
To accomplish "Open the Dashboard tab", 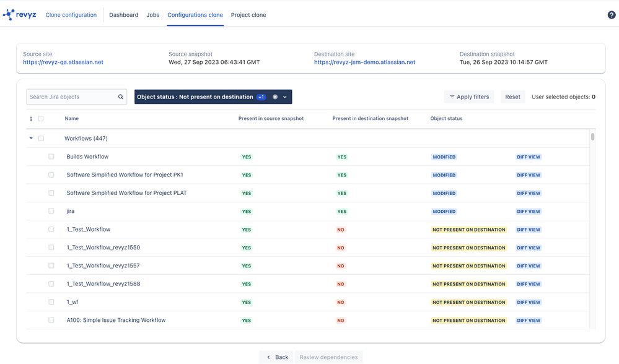I will point(123,15).
